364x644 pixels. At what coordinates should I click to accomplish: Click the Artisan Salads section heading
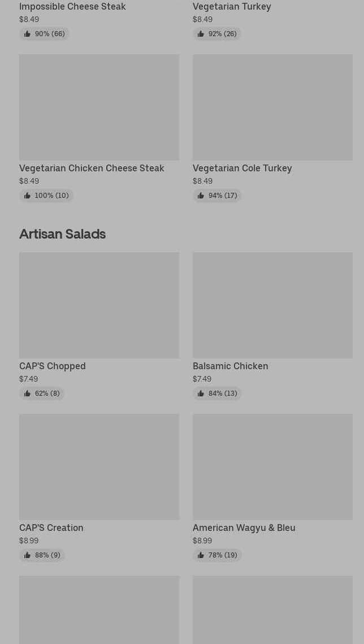[x=62, y=234]
